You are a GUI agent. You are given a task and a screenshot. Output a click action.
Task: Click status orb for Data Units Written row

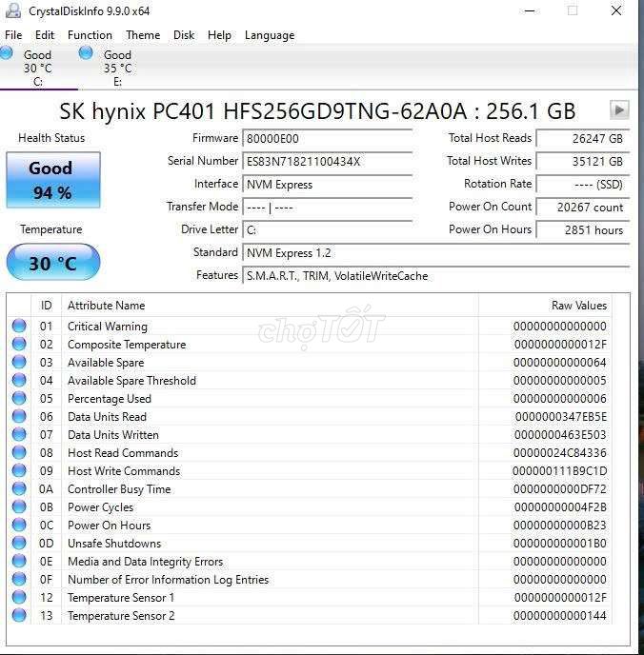coord(19,434)
